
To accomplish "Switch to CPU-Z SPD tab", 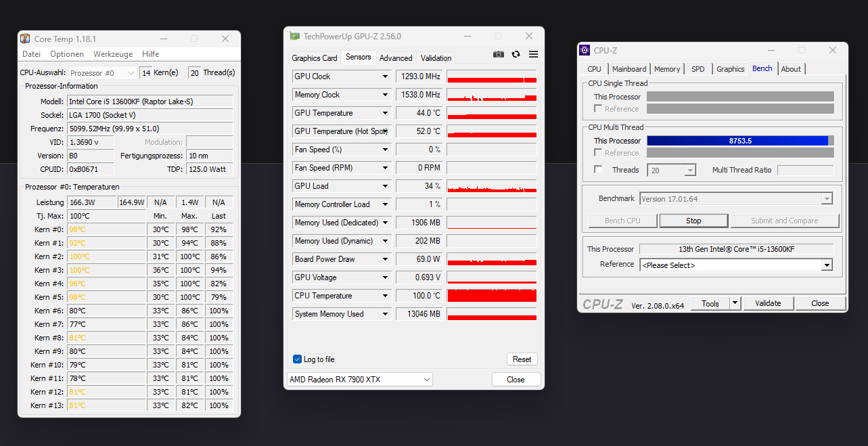I will (698, 69).
